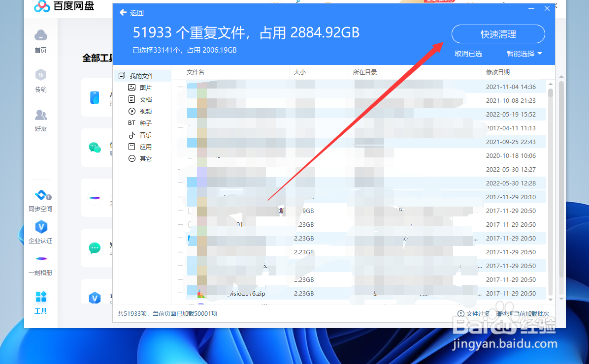This screenshot has height=364, width=589.
Task: Click the 返回 back link text
Action: (x=137, y=13)
